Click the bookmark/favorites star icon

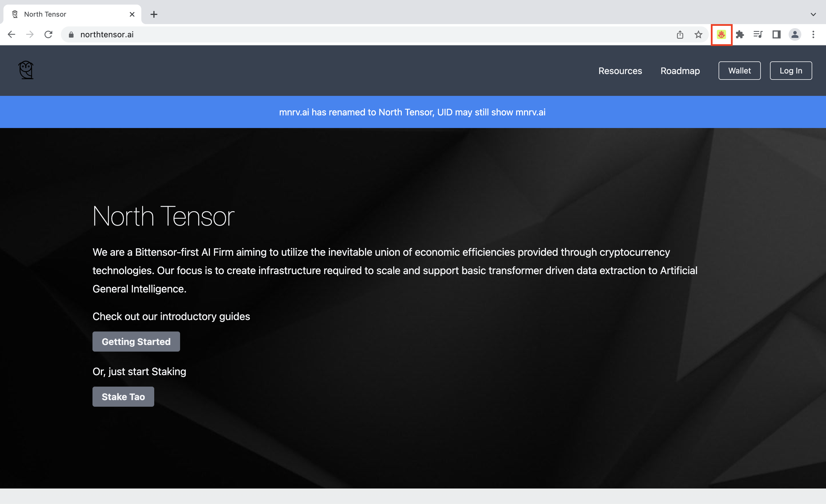(698, 34)
